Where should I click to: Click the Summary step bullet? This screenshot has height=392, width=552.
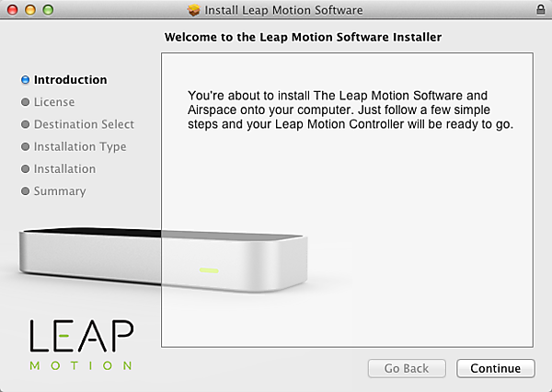(26, 190)
